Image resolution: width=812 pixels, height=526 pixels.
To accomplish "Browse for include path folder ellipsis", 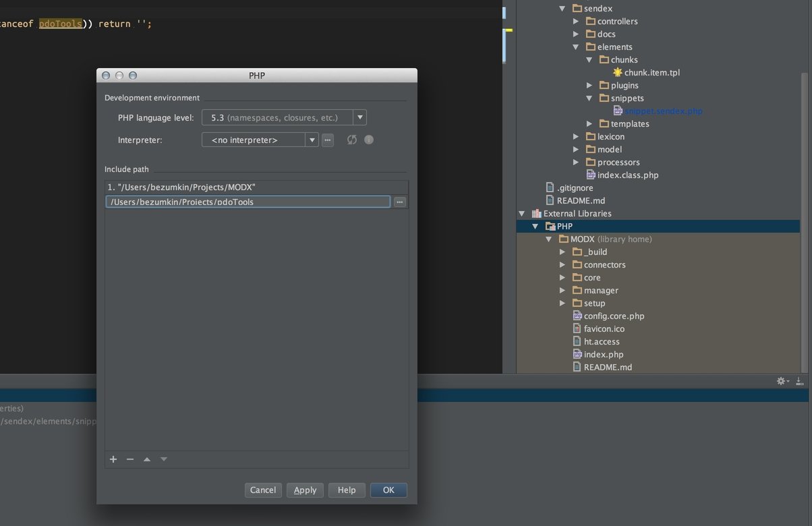I will click(x=400, y=202).
